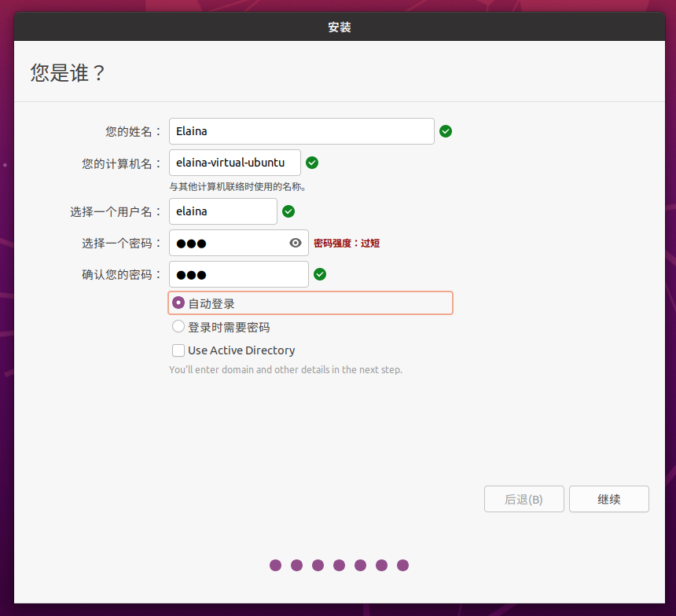Click the 选择一个用户名 label
This screenshot has width=676, height=616.
tap(116, 211)
